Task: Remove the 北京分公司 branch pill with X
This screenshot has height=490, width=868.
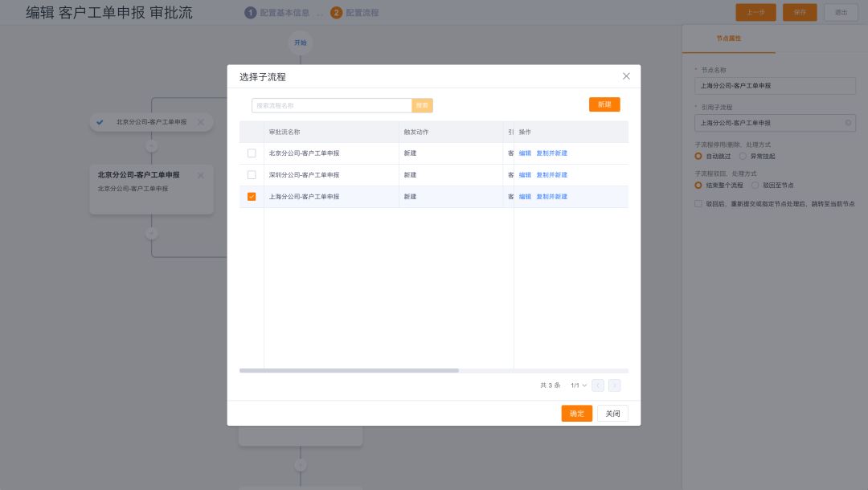Action: (x=201, y=122)
